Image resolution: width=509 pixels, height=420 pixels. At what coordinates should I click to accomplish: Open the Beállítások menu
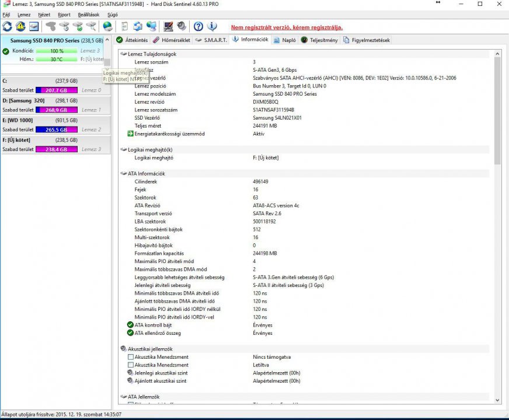(89, 15)
